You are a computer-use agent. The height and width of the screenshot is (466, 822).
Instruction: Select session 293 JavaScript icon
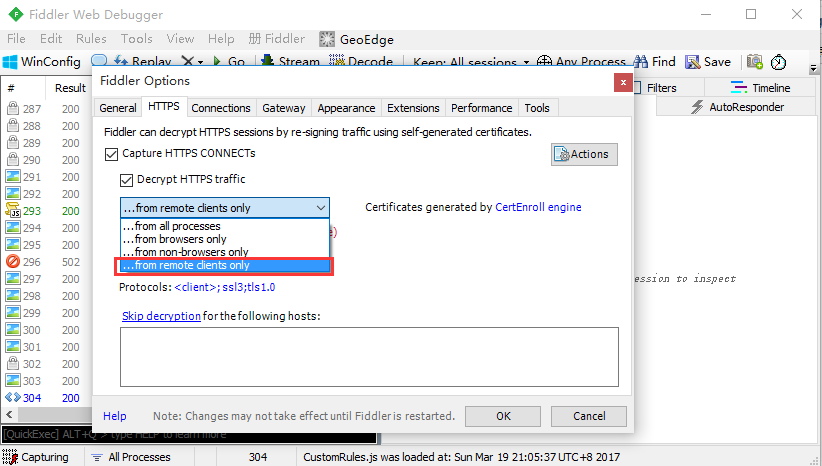pos(13,210)
